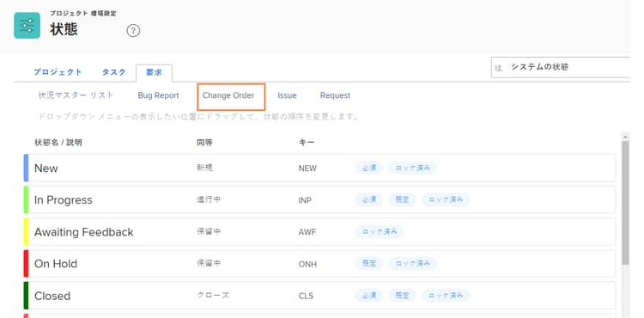
Task: Select the New status name
Action: click(46, 168)
